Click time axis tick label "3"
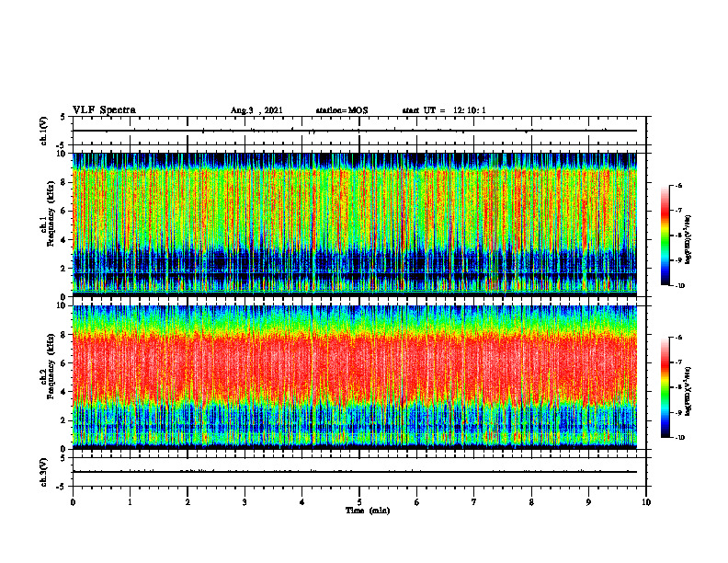 245,502
